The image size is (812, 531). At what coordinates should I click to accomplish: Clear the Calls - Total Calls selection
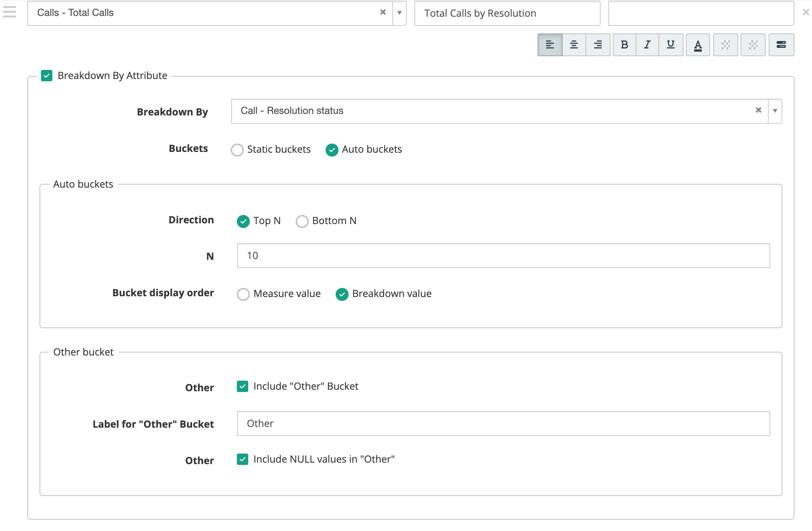(x=383, y=12)
